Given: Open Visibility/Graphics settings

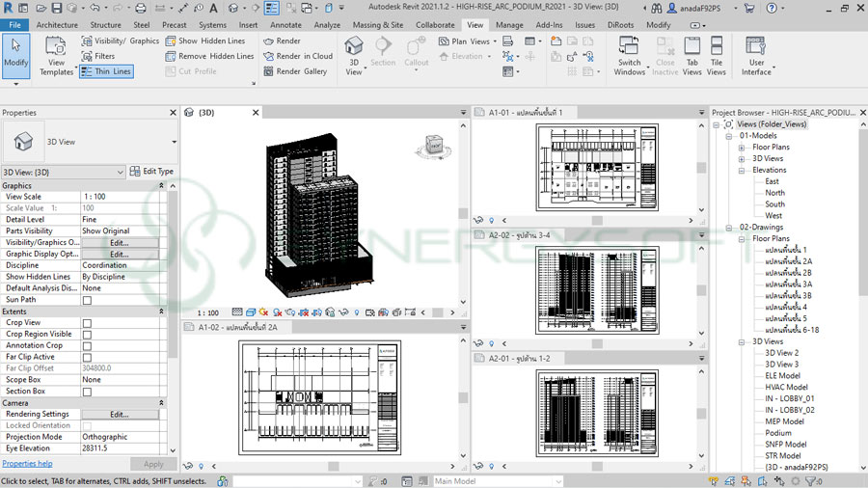Looking at the screenshot, I should [121, 41].
